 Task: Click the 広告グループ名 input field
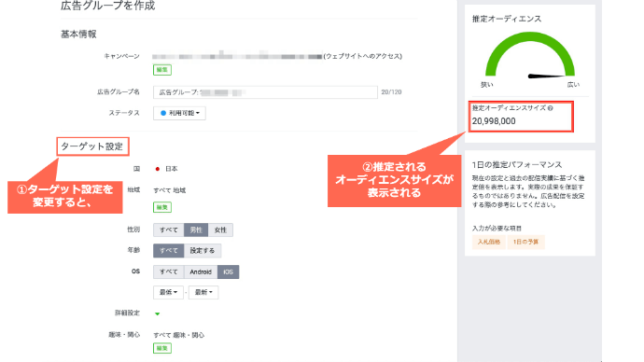[265, 92]
